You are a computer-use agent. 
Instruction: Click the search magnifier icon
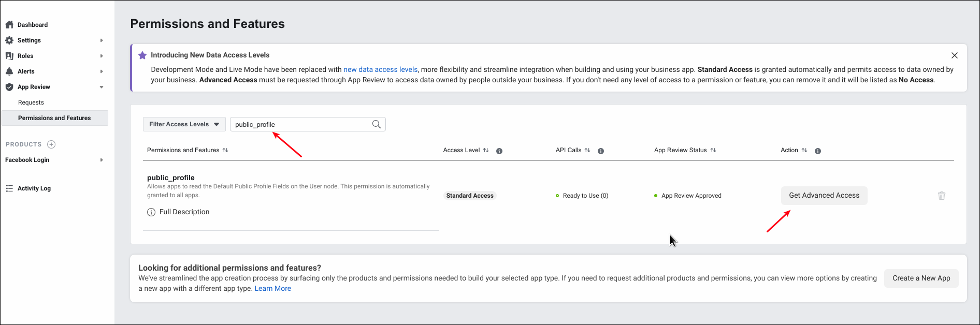377,124
